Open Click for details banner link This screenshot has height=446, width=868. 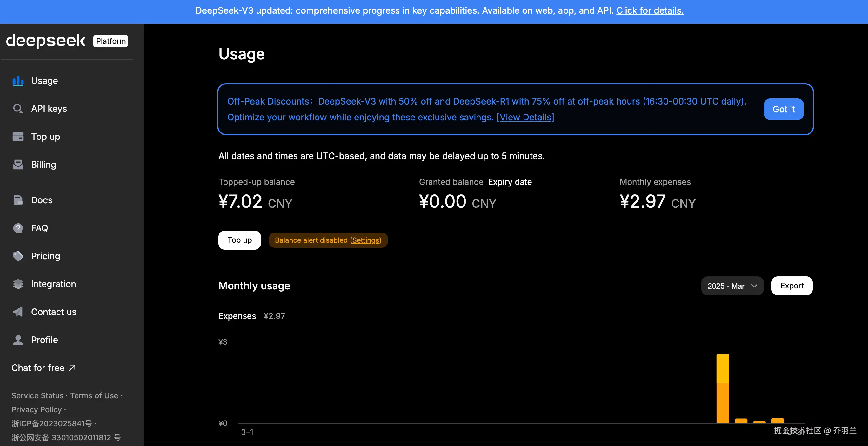(x=650, y=11)
